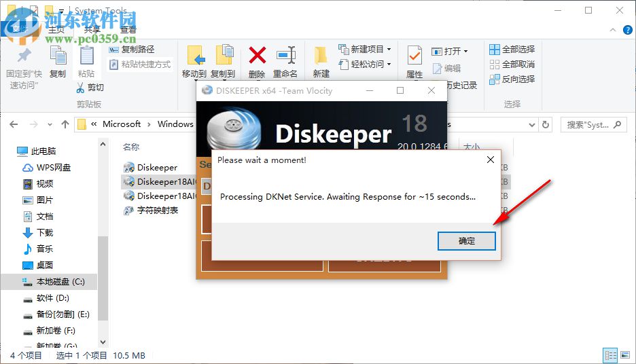Image resolution: width=636 pixels, height=364 pixels.
Task: Close the 'Please wait a moment!' dialog
Action: 491,160
